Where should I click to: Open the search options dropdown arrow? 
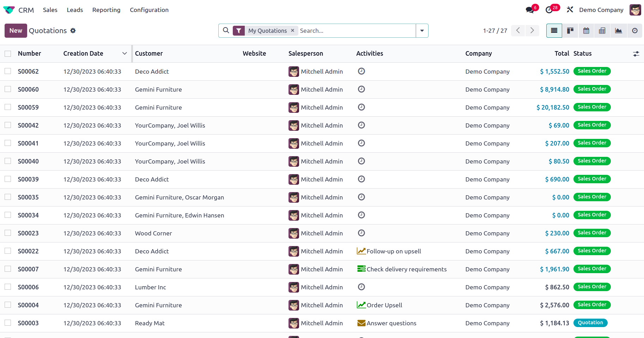pyautogui.click(x=422, y=31)
